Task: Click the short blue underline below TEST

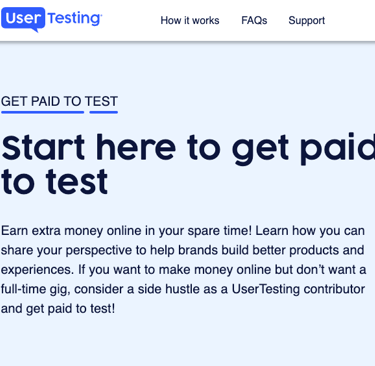Action: (104, 112)
